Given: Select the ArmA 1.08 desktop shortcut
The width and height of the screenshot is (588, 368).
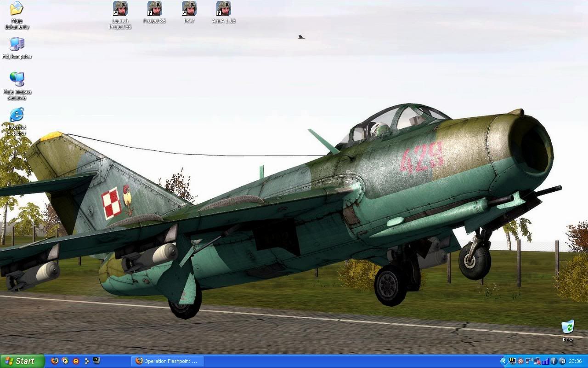Looking at the screenshot, I should point(223,12).
